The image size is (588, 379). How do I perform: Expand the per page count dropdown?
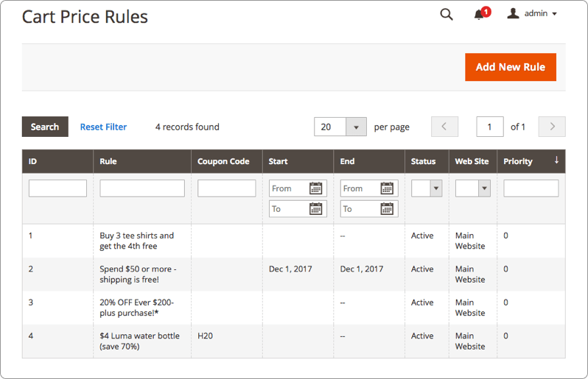(356, 127)
